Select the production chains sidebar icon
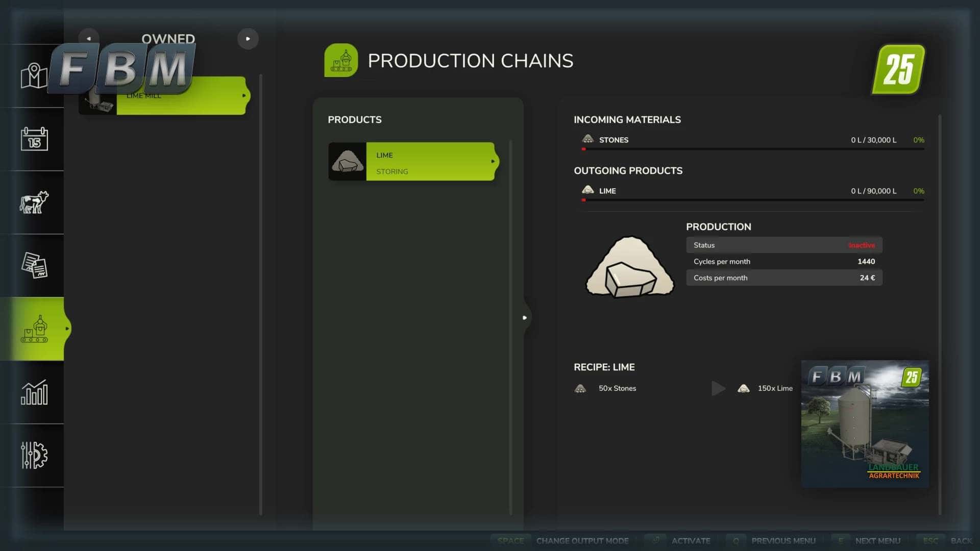 tap(34, 329)
